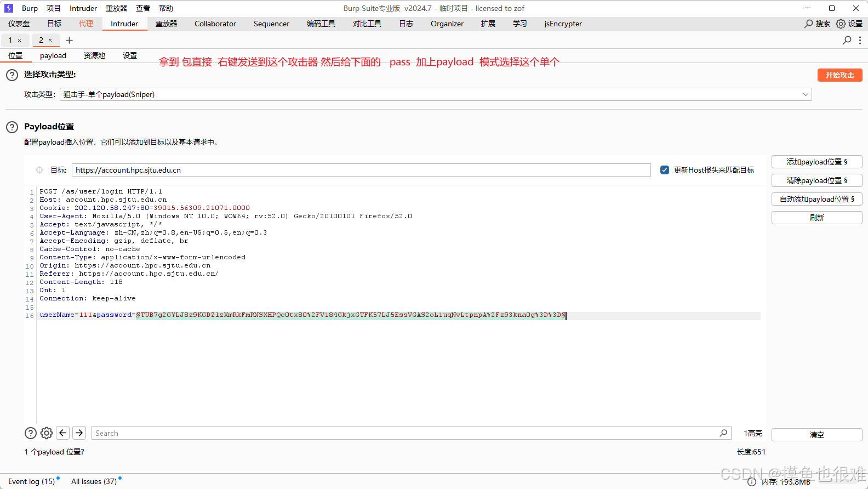
Task: Click 清除payload位置 § button
Action: point(816,180)
